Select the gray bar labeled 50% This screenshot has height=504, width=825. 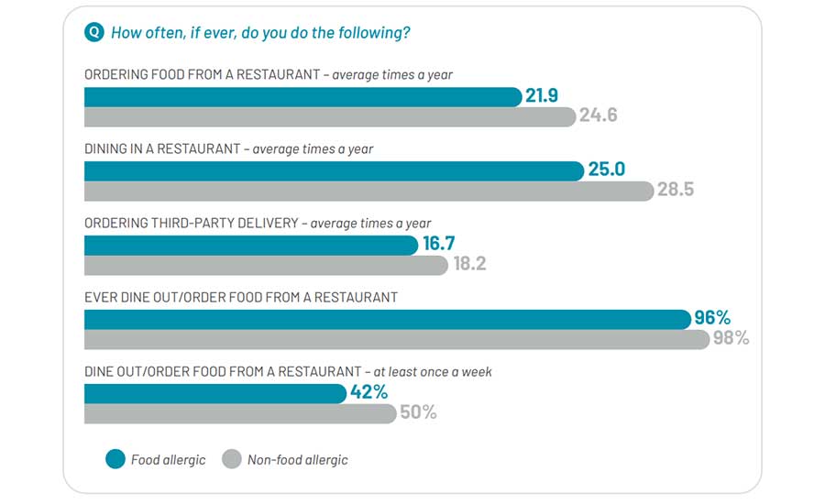point(240,412)
